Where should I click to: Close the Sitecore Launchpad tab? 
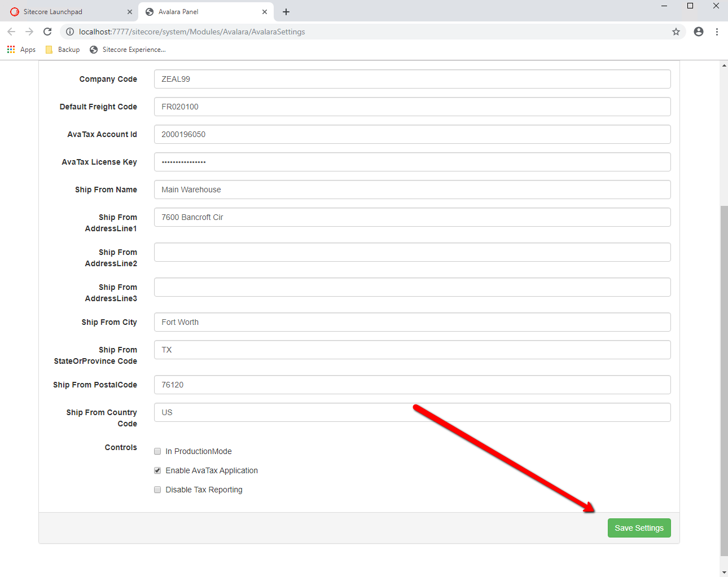click(x=130, y=12)
